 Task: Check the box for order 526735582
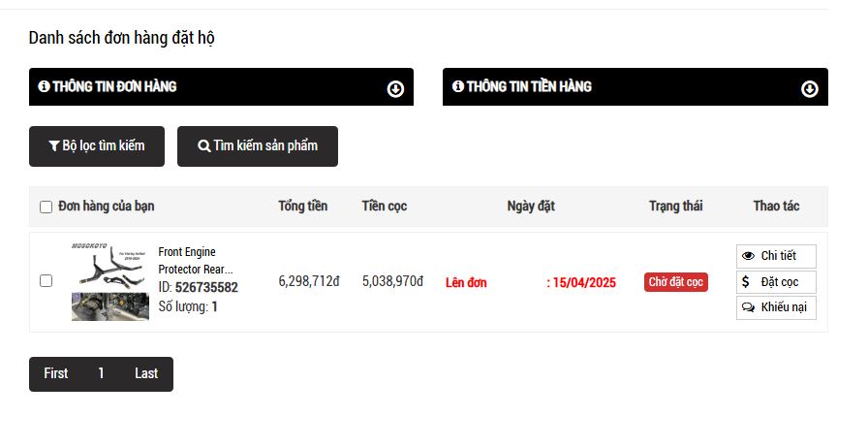coord(46,281)
